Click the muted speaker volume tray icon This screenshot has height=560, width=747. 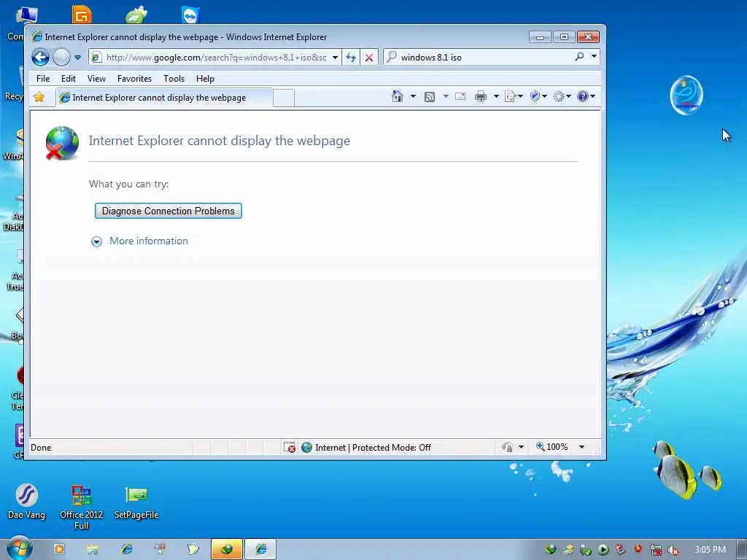coord(673,550)
